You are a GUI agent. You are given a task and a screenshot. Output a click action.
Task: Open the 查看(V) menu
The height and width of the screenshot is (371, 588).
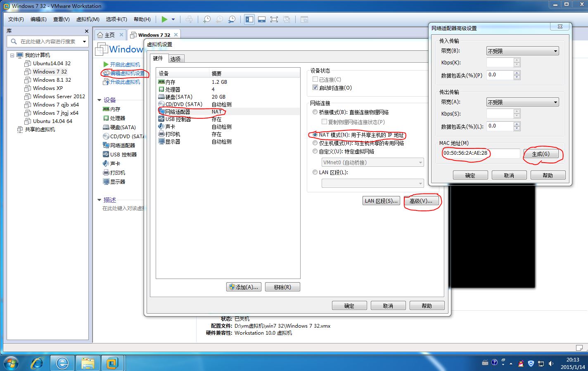pos(61,19)
